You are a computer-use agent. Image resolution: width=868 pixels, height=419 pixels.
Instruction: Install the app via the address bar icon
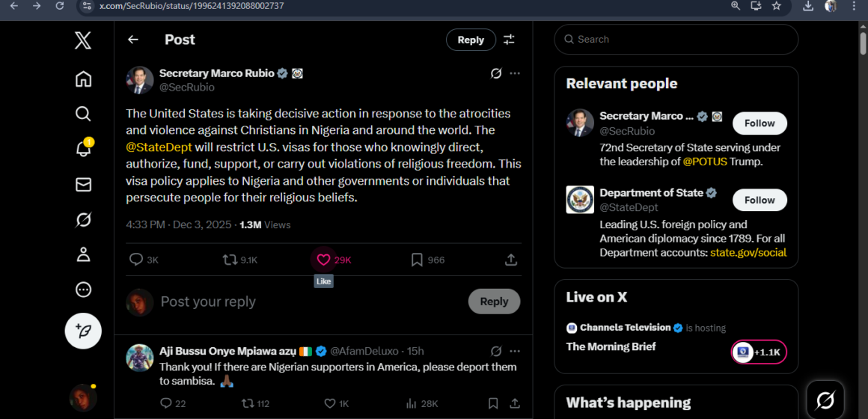click(757, 6)
